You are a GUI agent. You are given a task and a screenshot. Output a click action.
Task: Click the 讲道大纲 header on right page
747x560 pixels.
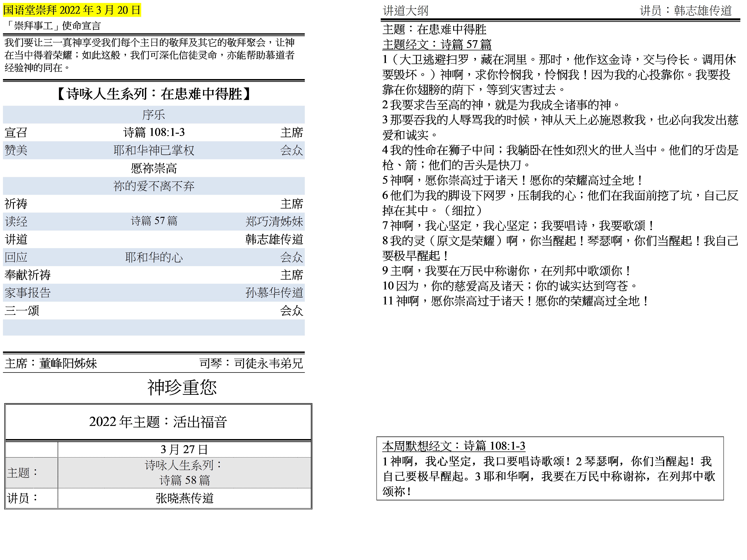[405, 11]
